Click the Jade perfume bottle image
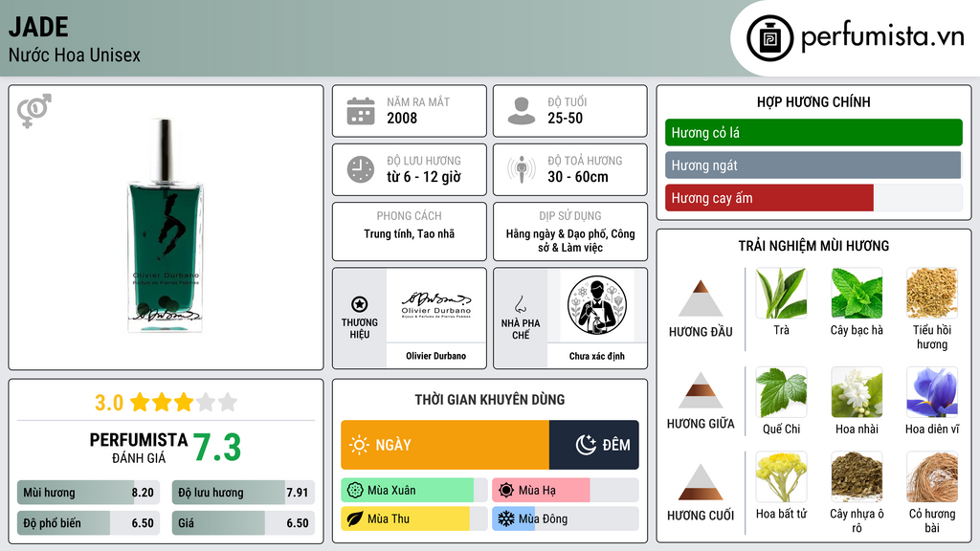The height and width of the screenshot is (551, 980). [165, 225]
